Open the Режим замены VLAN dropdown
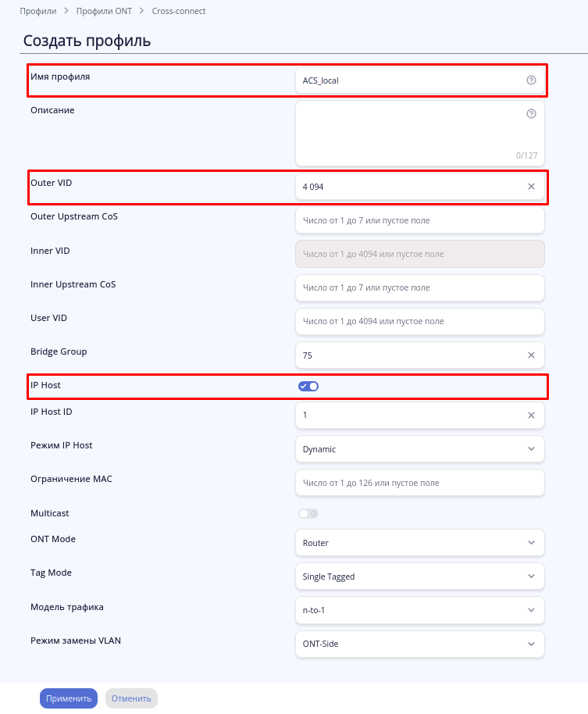 coord(419,644)
